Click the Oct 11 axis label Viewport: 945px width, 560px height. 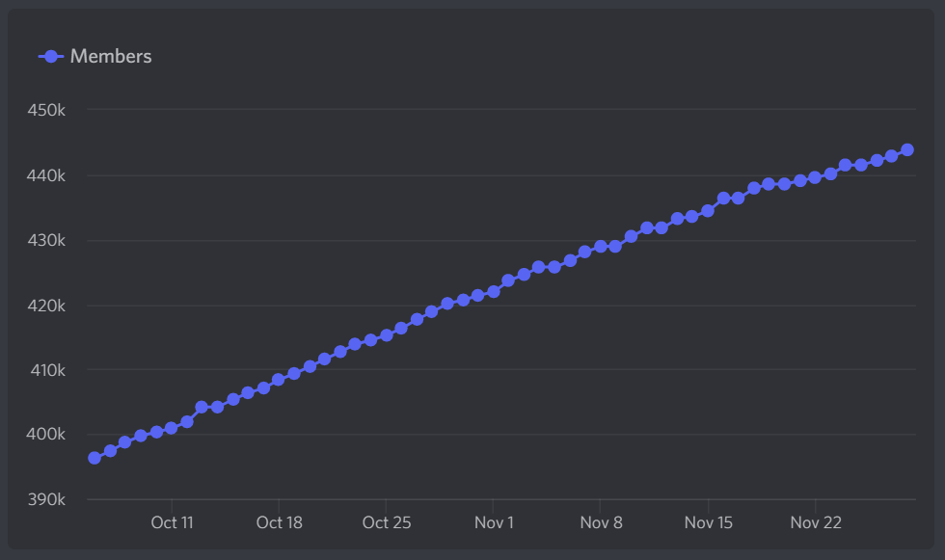[173, 522]
